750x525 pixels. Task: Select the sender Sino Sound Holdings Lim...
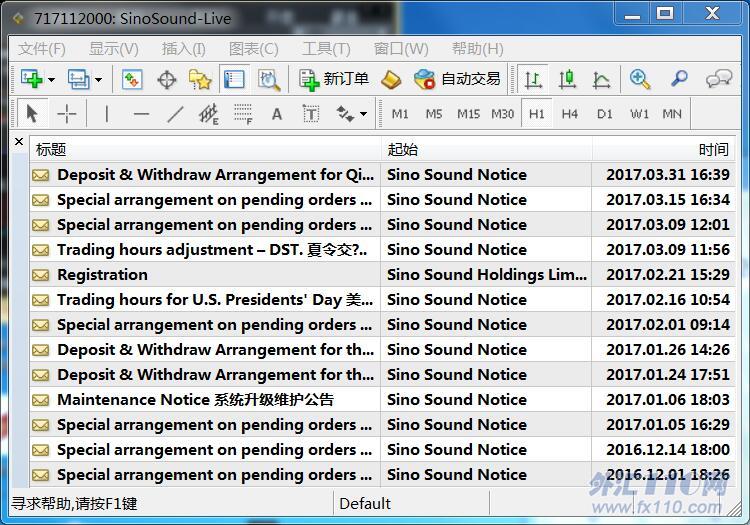(487, 274)
